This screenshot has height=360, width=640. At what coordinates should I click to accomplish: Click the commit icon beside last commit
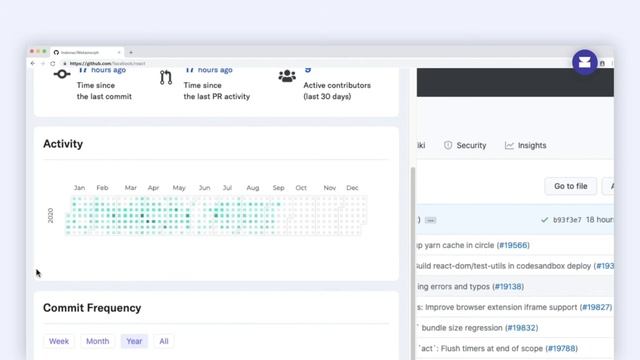click(62, 74)
